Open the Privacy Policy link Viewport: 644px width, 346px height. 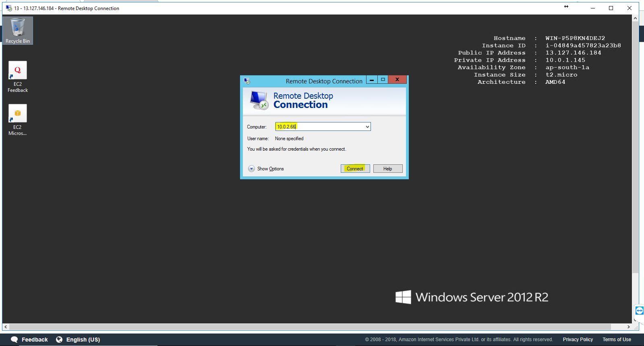(x=578, y=340)
